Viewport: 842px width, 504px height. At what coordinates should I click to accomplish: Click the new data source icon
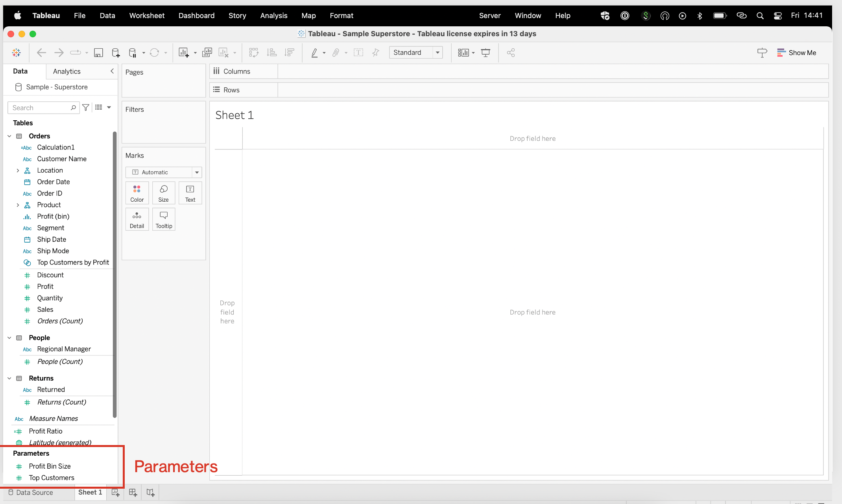tap(116, 53)
